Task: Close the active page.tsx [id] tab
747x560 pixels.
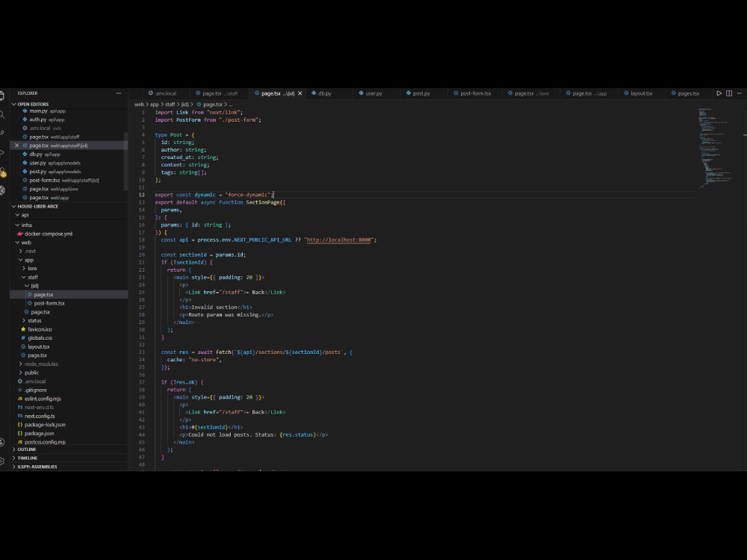Action: (300, 93)
